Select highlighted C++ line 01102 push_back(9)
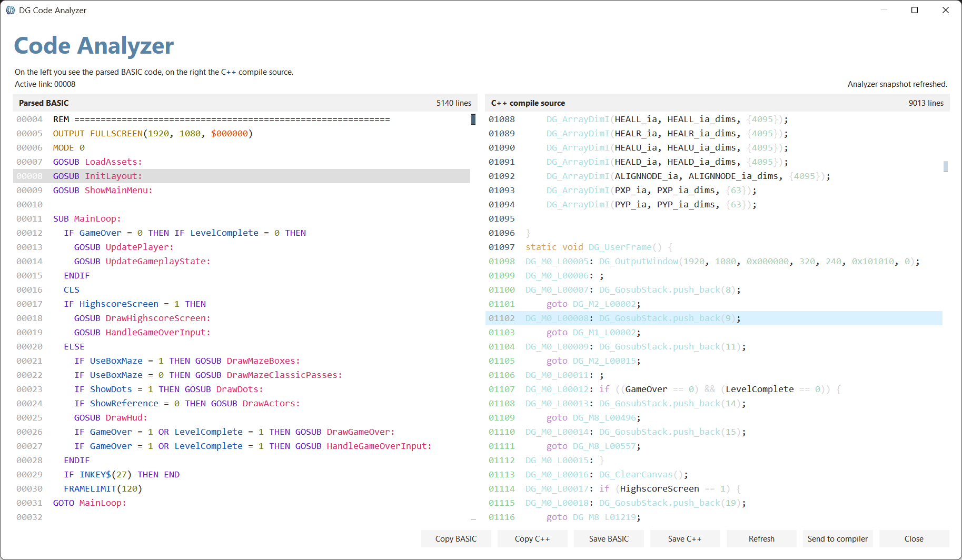Image resolution: width=962 pixels, height=560 pixels. [x=714, y=318]
